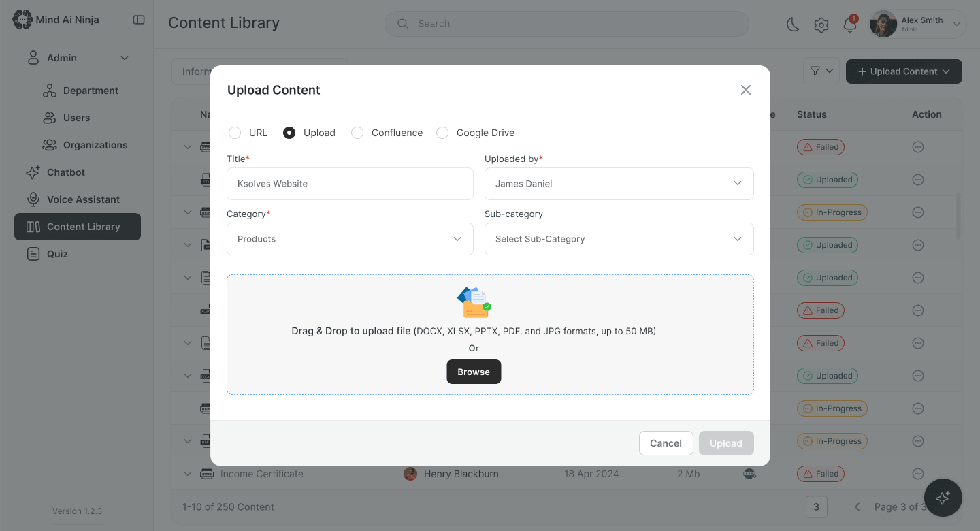Open Voice Assistant in sidebar
The image size is (980, 531).
72,199
